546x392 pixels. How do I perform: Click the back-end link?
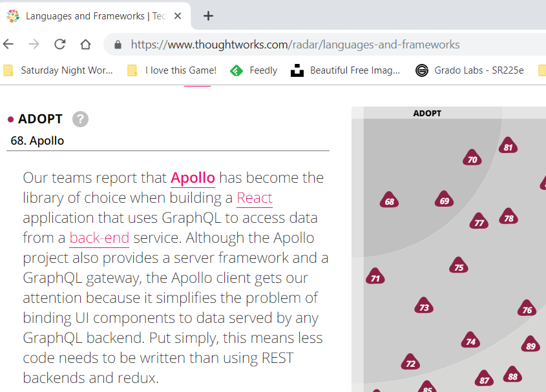point(99,238)
